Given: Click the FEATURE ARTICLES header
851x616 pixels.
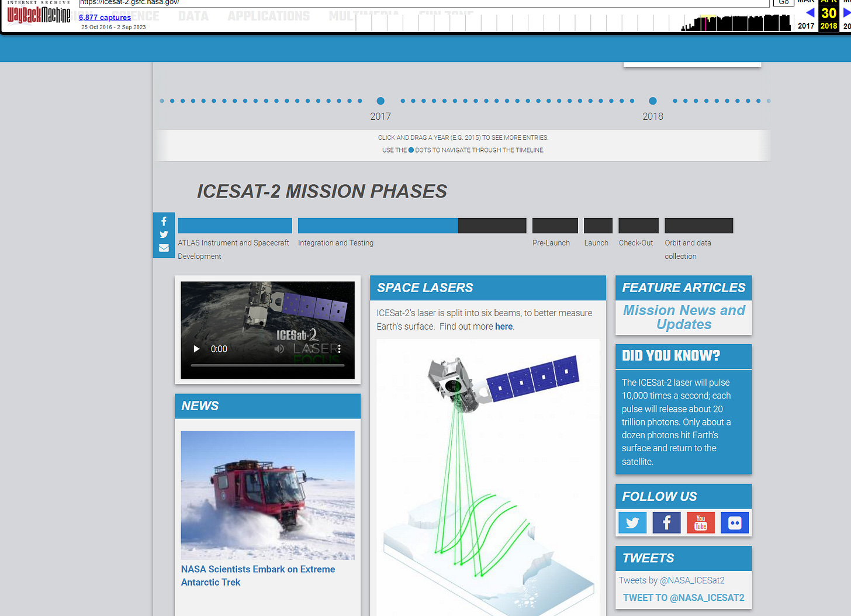Looking at the screenshot, I should (684, 288).
